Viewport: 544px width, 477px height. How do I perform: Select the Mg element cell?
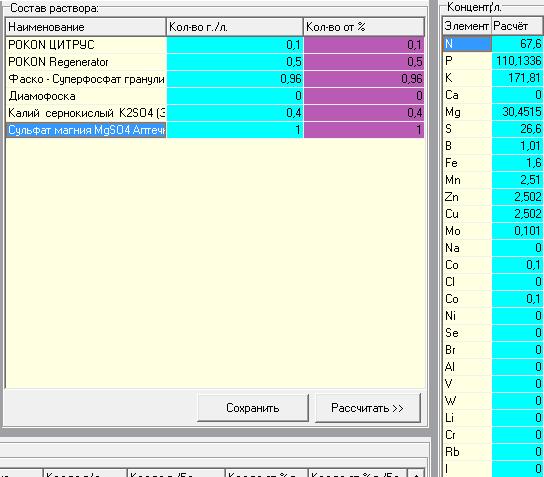coord(467,112)
